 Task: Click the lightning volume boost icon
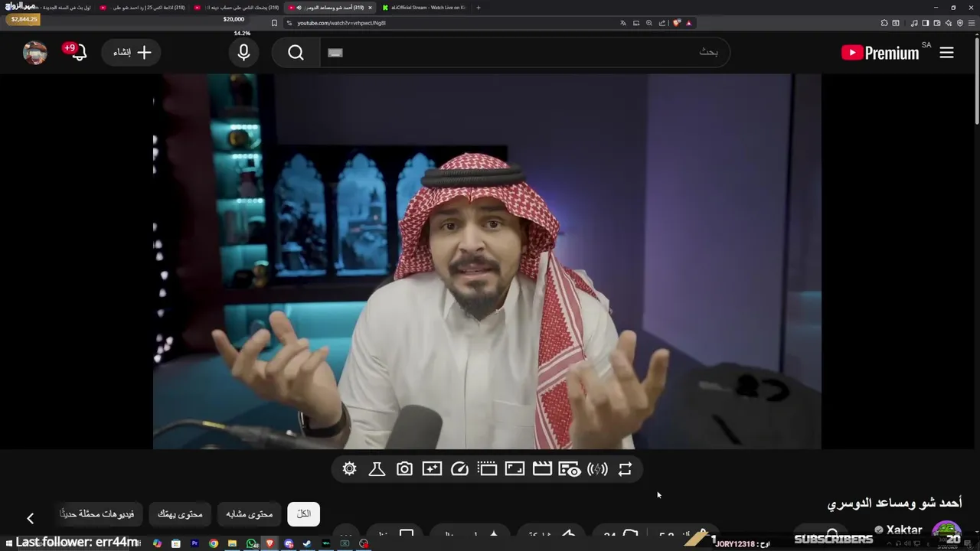pyautogui.click(x=597, y=469)
